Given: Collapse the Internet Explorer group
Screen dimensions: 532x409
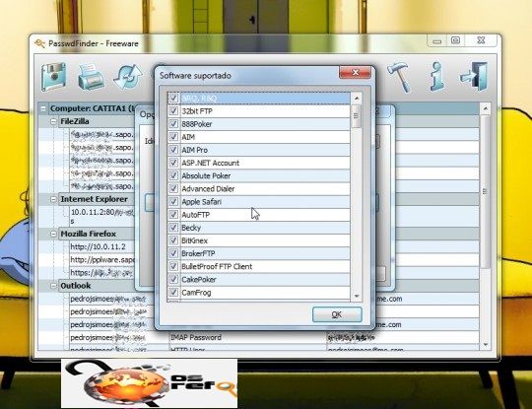Looking at the screenshot, I should 53,199.
